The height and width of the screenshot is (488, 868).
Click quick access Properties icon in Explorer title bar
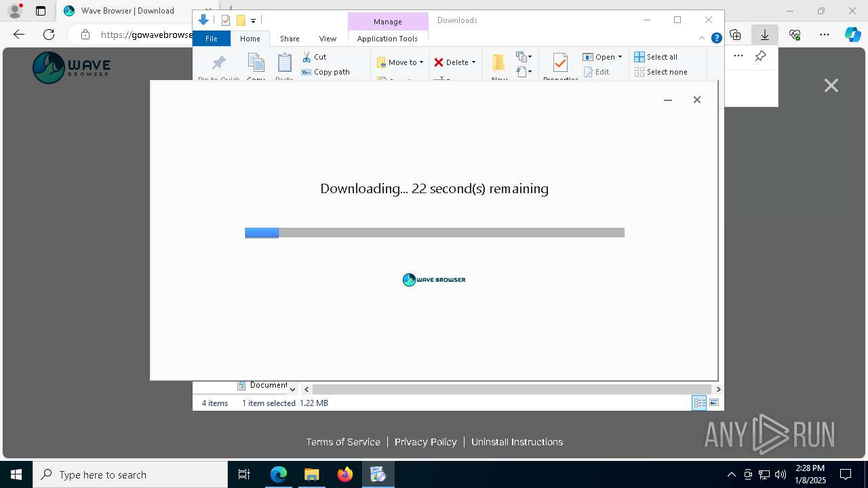(x=226, y=20)
